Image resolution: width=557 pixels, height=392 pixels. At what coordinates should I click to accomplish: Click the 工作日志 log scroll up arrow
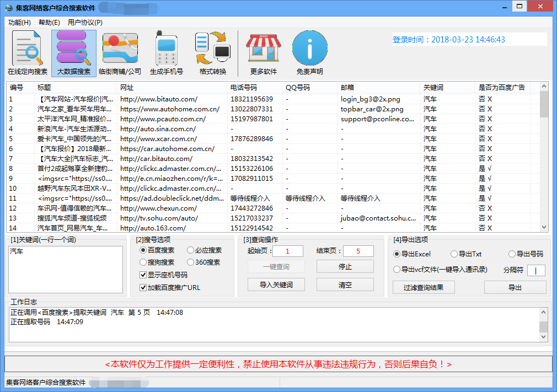coord(544,312)
